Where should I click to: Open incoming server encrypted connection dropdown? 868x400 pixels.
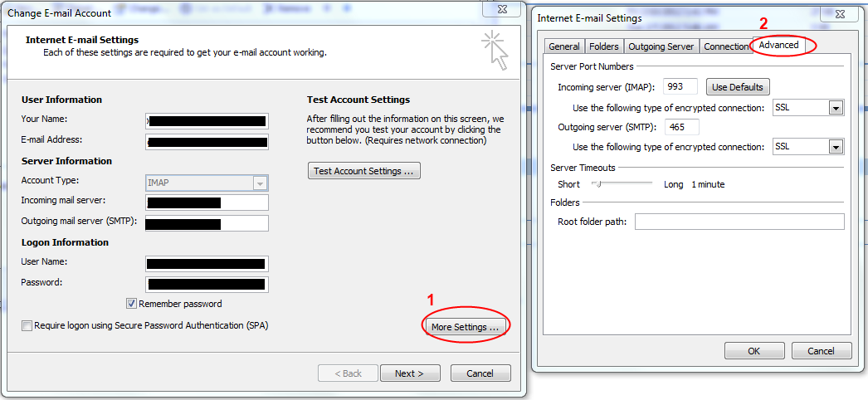point(836,108)
